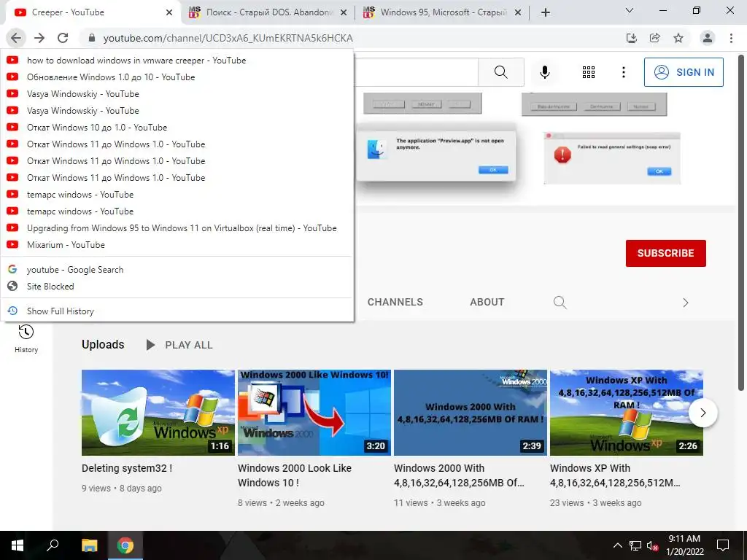Viewport: 747px width, 560px height.
Task: Bookmark this page with the star icon
Action: click(678, 38)
